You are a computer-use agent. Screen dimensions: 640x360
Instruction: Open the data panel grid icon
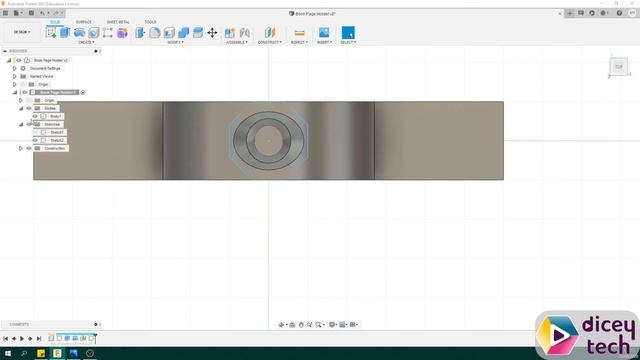click(5, 13)
